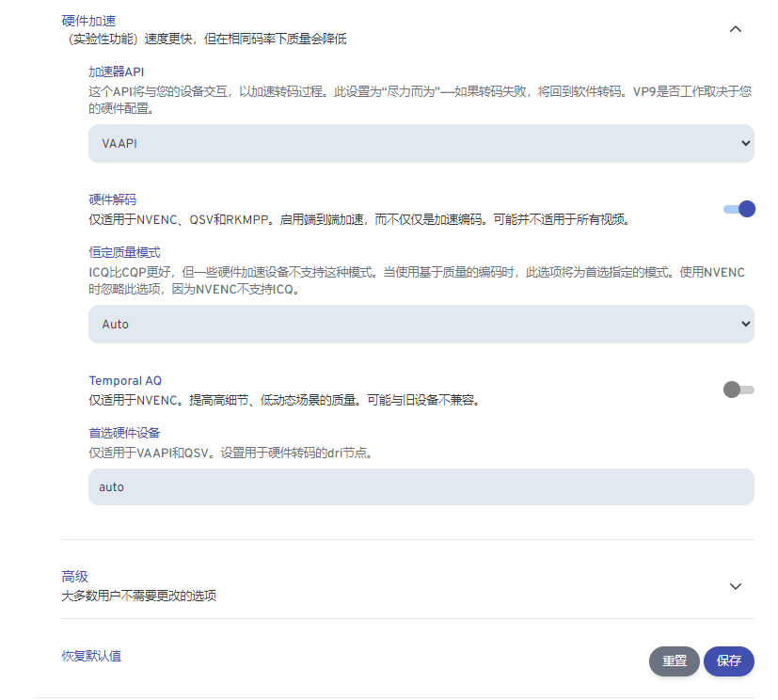Click the Temporal AQ label text

click(x=125, y=380)
